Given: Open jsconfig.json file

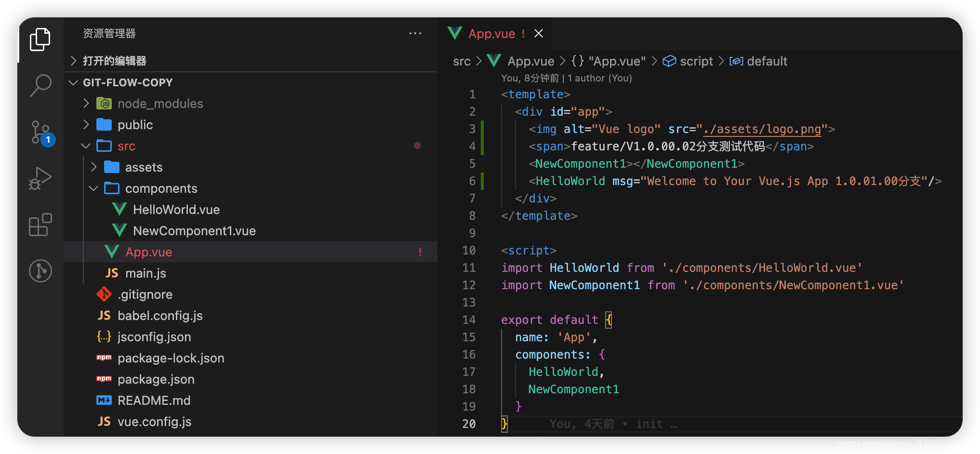Looking at the screenshot, I should 154,337.
